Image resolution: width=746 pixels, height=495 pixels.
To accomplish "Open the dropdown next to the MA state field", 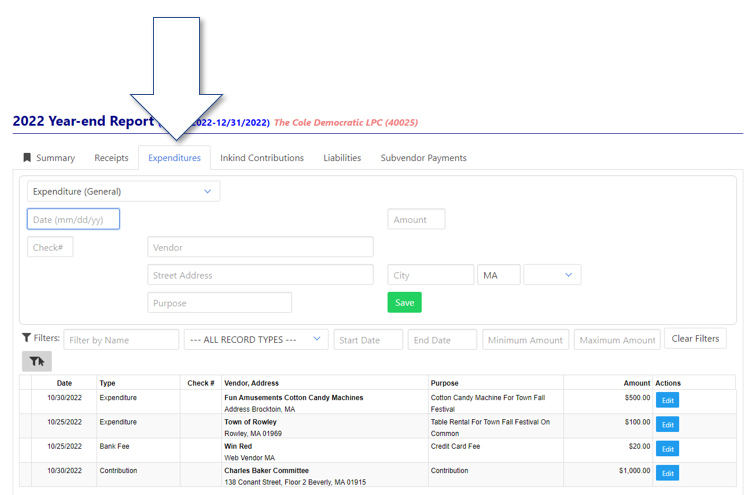I will [x=552, y=275].
